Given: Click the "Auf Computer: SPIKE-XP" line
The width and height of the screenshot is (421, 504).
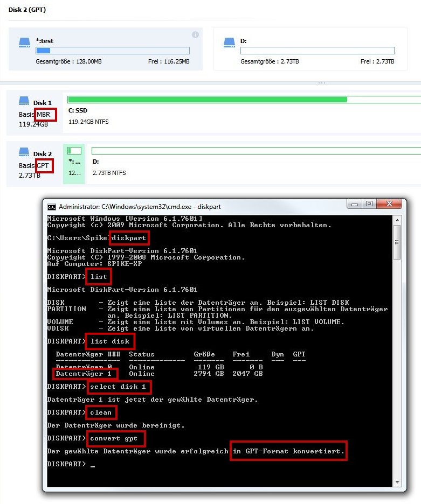Looking at the screenshot, I should pos(94,264).
